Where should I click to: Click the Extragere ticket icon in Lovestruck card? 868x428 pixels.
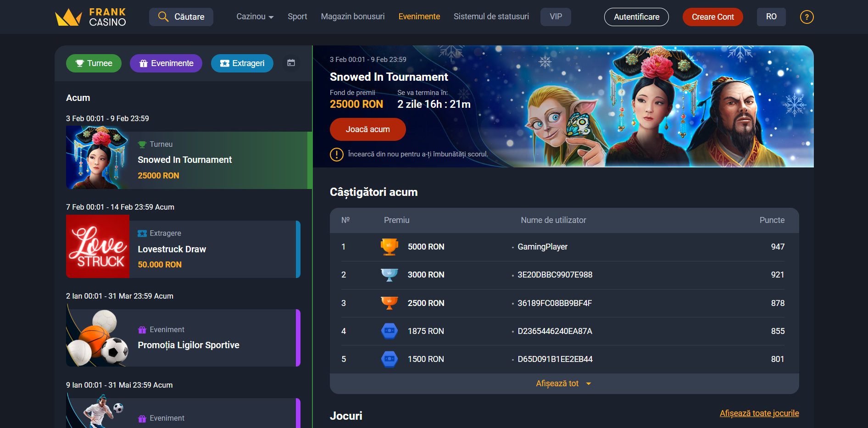(x=142, y=233)
